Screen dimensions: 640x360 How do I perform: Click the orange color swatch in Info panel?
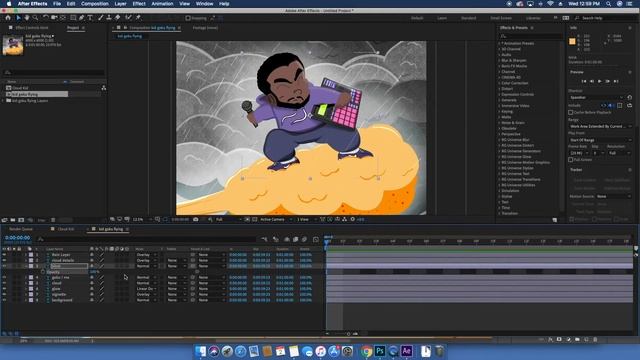coord(572,41)
